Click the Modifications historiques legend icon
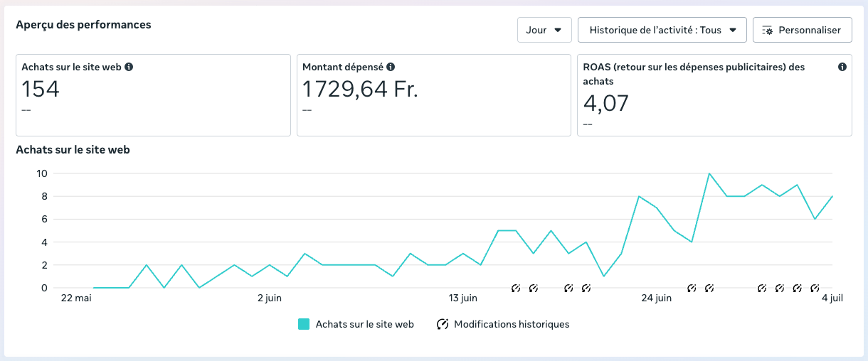Viewport: 868px width, 361px height. click(x=443, y=324)
